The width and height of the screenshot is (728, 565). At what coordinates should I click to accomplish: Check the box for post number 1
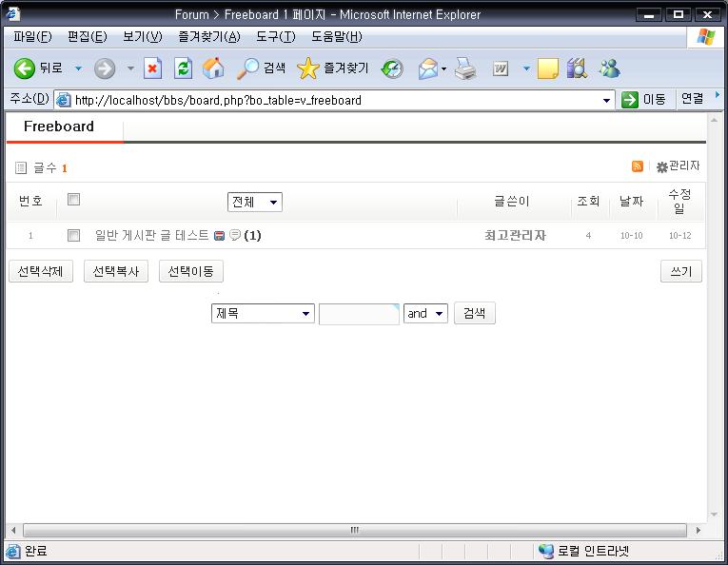[x=74, y=235]
